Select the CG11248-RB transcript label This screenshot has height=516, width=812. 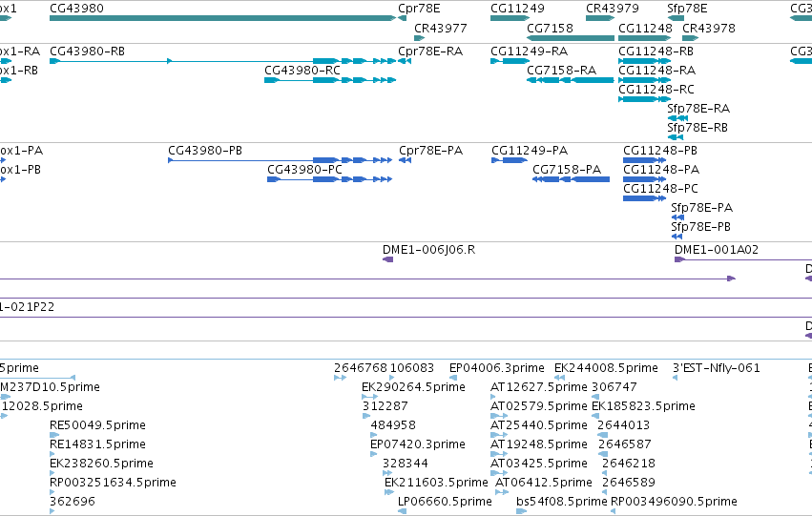pos(656,52)
